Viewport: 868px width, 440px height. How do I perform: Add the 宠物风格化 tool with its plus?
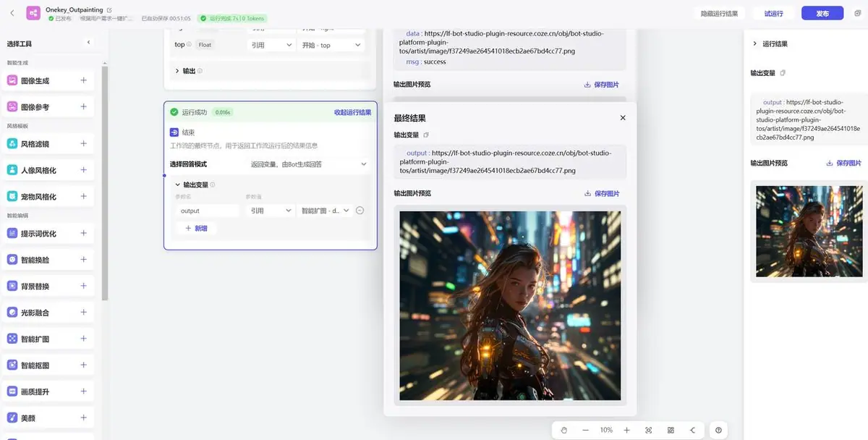83,196
